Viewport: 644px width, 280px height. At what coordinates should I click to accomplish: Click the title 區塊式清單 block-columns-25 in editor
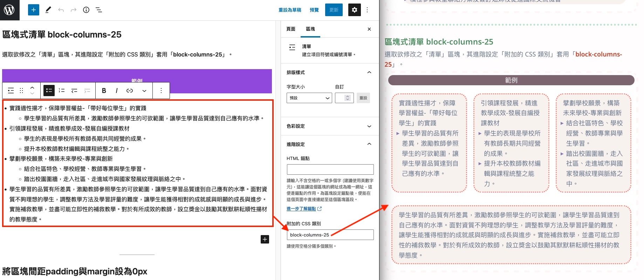62,34
